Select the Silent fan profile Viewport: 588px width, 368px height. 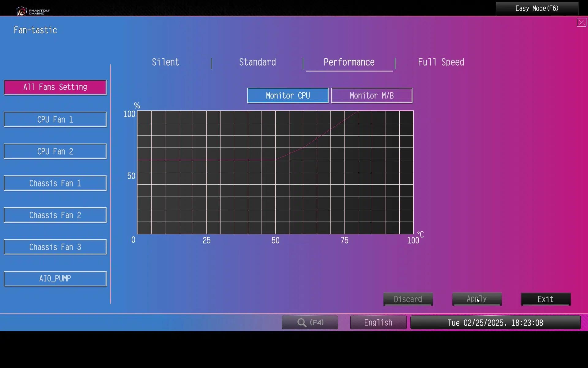click(x=165, y=62)
